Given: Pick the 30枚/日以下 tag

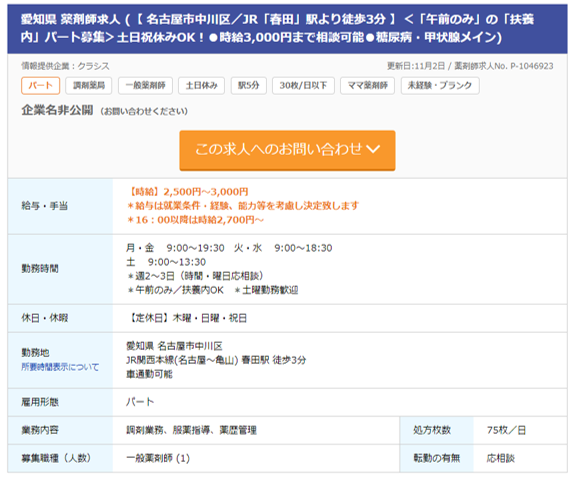Looking at the screenshot, I should click(x=303, y=86).
